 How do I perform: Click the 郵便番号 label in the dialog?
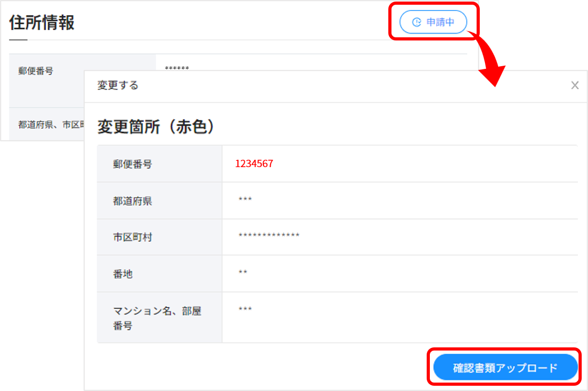pyautogui.click(x=132, y=164)
